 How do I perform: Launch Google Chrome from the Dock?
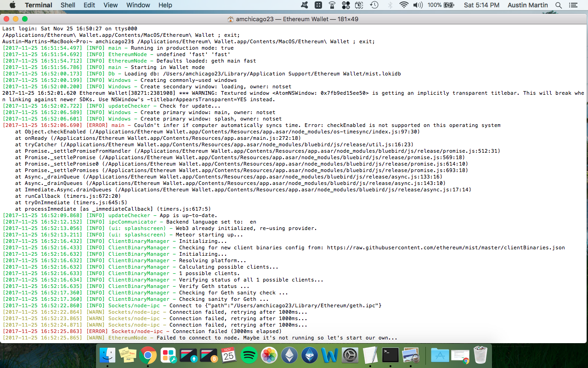[x=148, y=355]
